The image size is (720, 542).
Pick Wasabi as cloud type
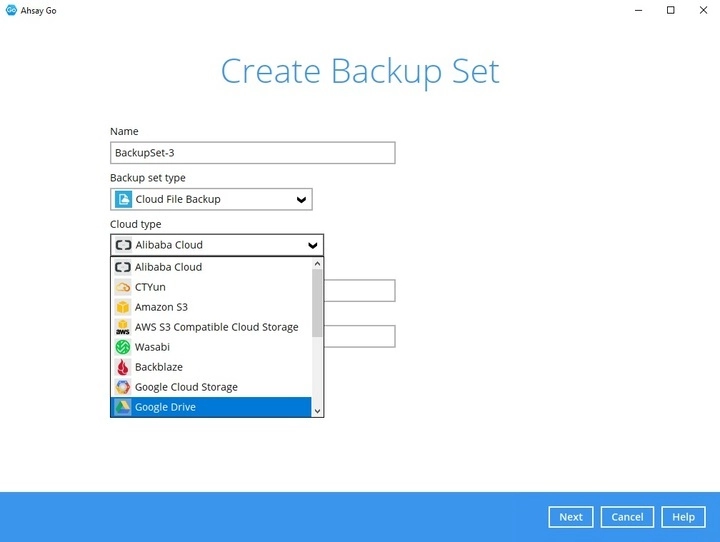tap(211, 347)
